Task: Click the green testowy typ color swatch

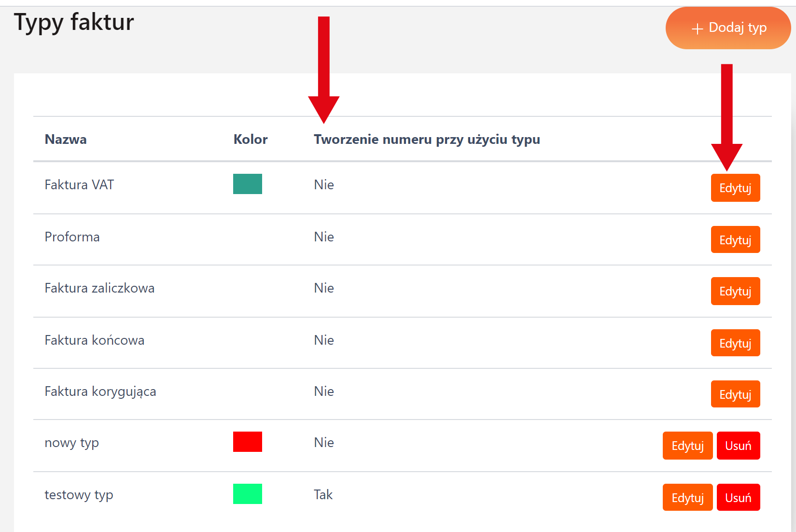Action: click(248, 494)
